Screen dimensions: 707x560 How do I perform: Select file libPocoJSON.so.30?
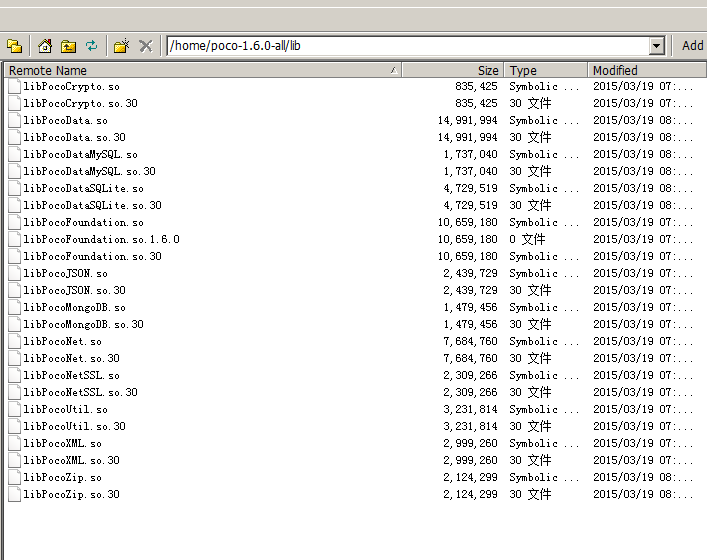[74, 290]
